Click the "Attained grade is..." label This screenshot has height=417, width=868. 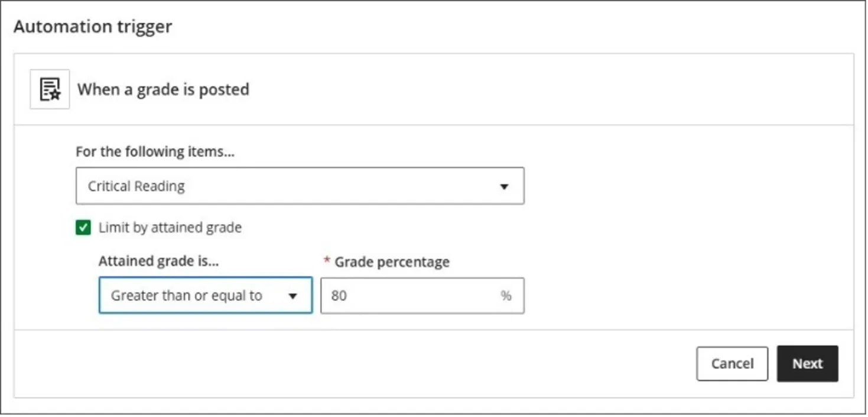[x=158, y=261]
